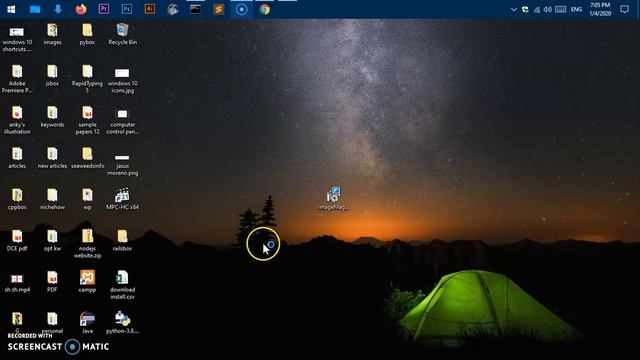Select the personal folder
The image size is (640, 360).
pyautogui.click(x=52, y=323)
